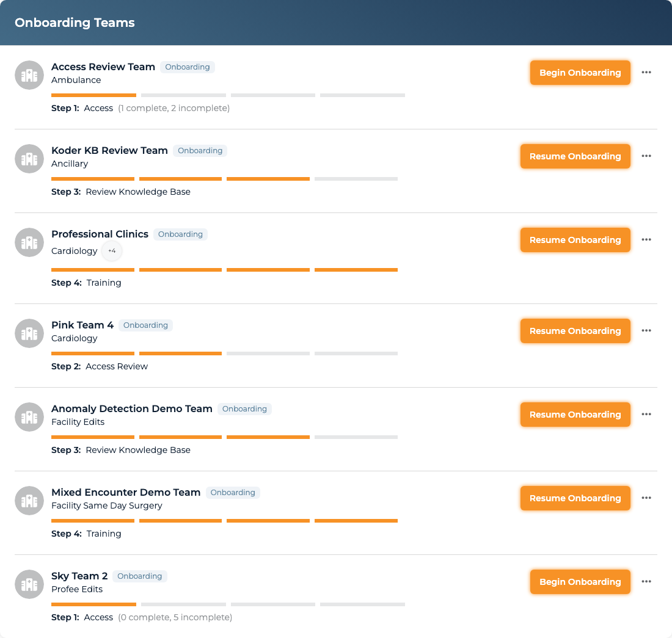
Task: Open three-dot menu for Professional Clinics
Action: coord(646,240)
